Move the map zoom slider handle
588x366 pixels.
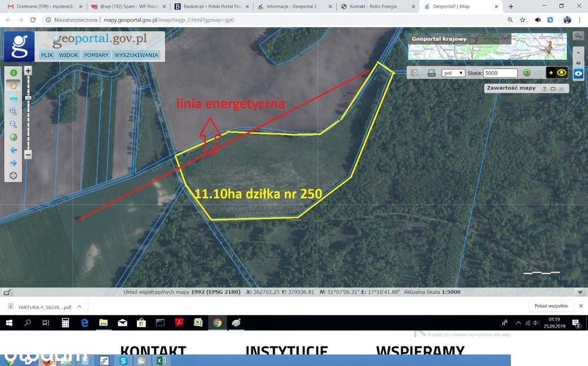[28, 98]
